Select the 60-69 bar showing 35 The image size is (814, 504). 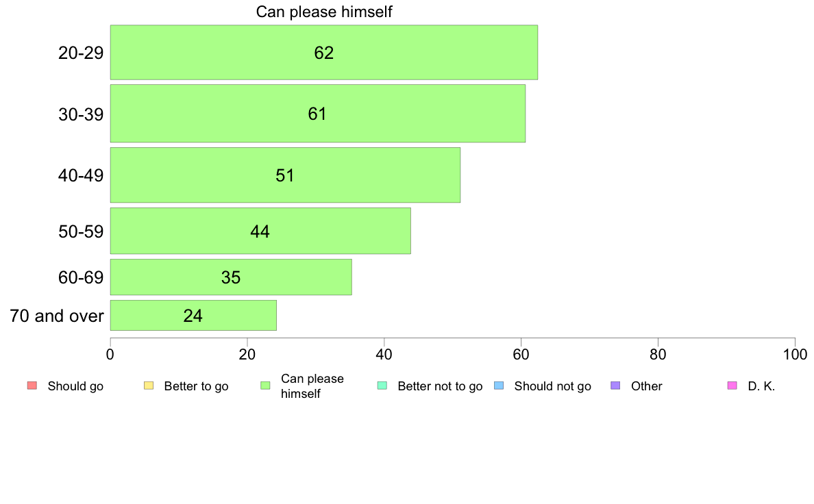coord(231,277)
